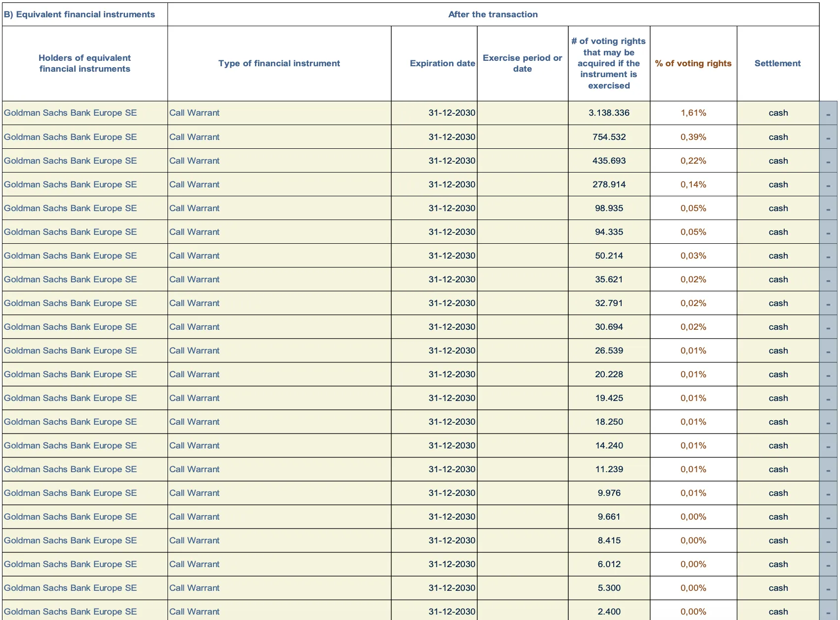The image size is (840, 620).
Task: Click the voting rights cell showing 754.532
Action: point(609,137)
